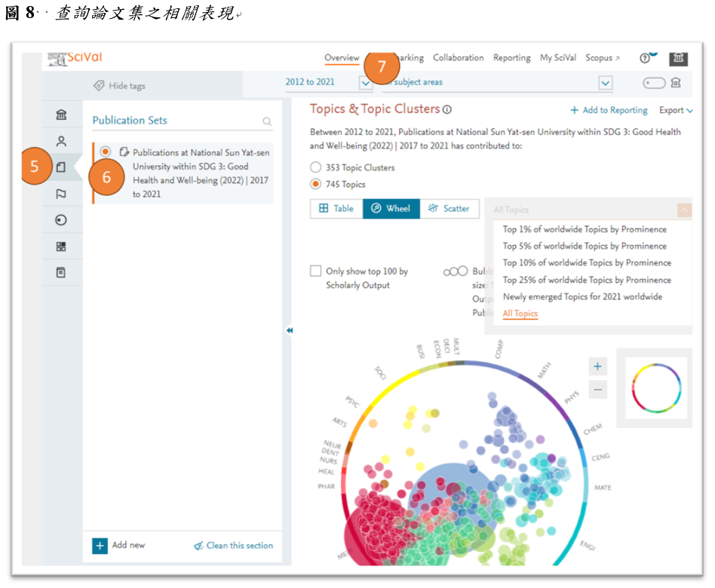Viewport: 715px width, 588px height.
Task: Open the Research Areas grid sidebar icon
Action: click(x=61, y=247)
